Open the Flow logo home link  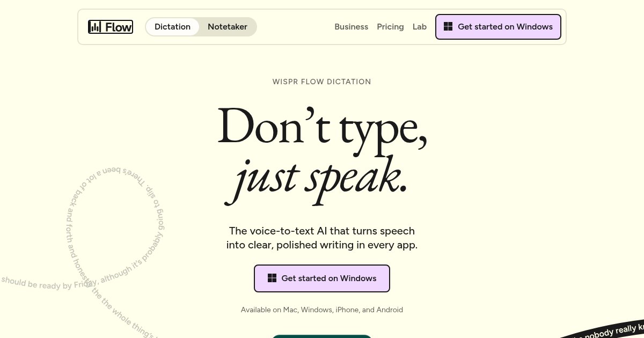[x=111, y=27]
